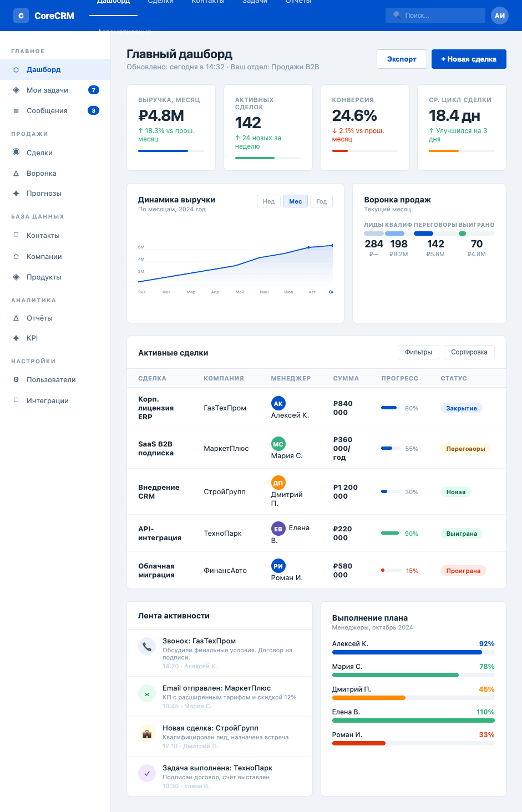Click the magnifier icon in search box
This screenshot has width=522, height=812.
point(397,15)
